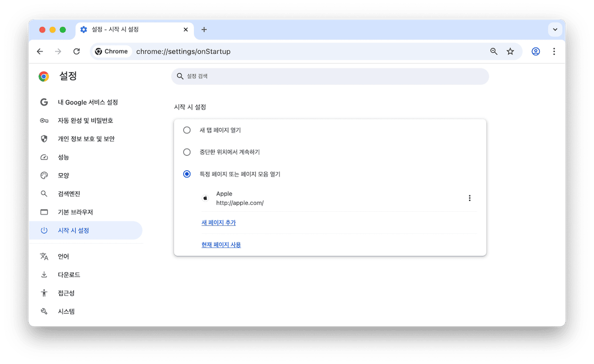Close the 설정 - 시작 시 설정 tab

[186, 30]
